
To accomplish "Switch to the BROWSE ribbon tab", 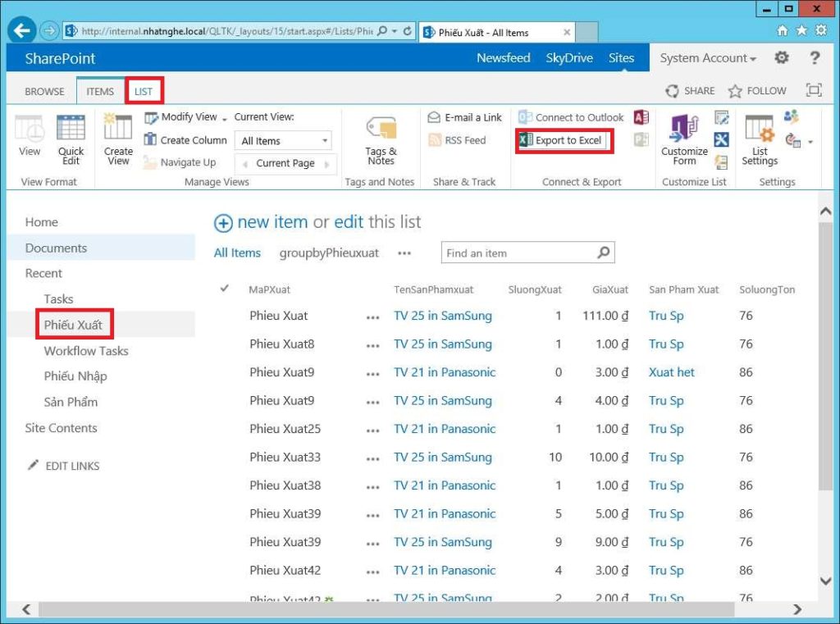I will (x=44, y=91).
